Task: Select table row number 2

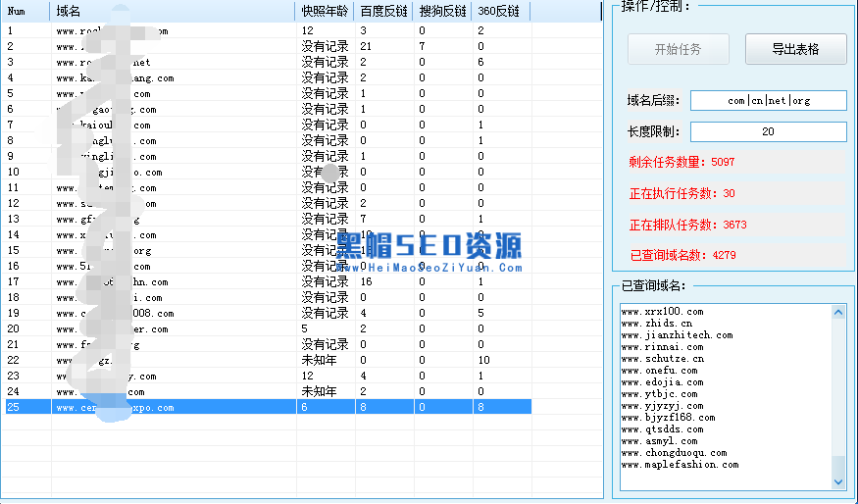Action: [x=265, y=46]
